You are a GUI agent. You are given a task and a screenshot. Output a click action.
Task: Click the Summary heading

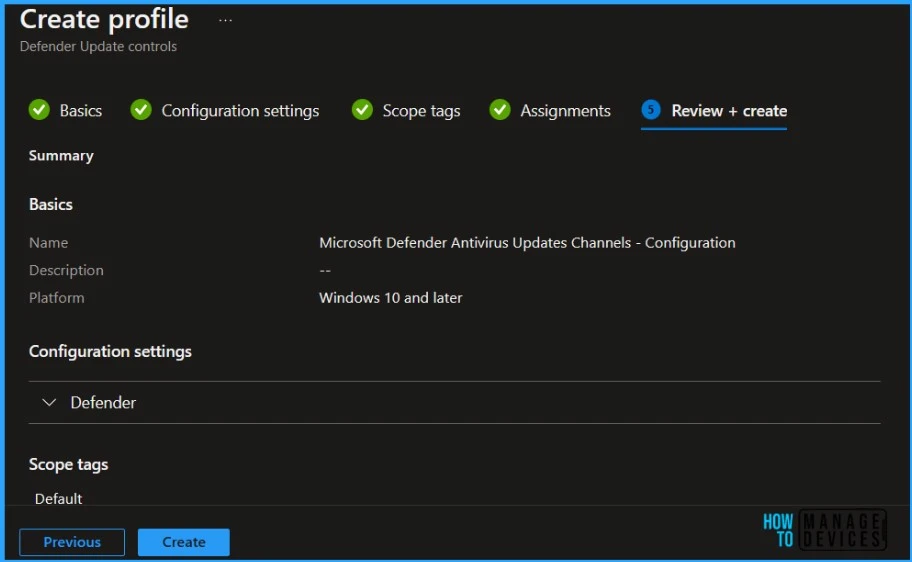61,156
